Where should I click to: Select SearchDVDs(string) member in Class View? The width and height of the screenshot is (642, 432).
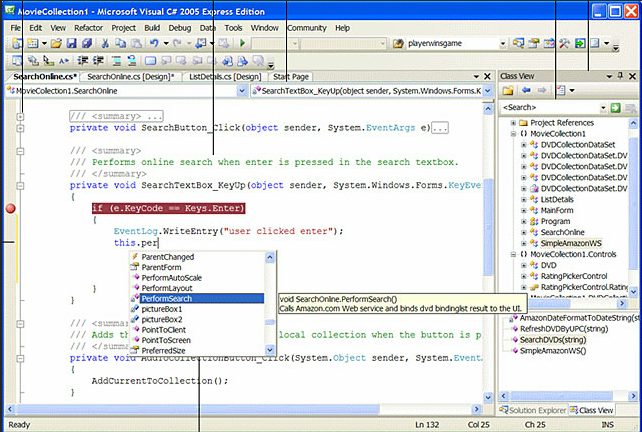point(552,339)
